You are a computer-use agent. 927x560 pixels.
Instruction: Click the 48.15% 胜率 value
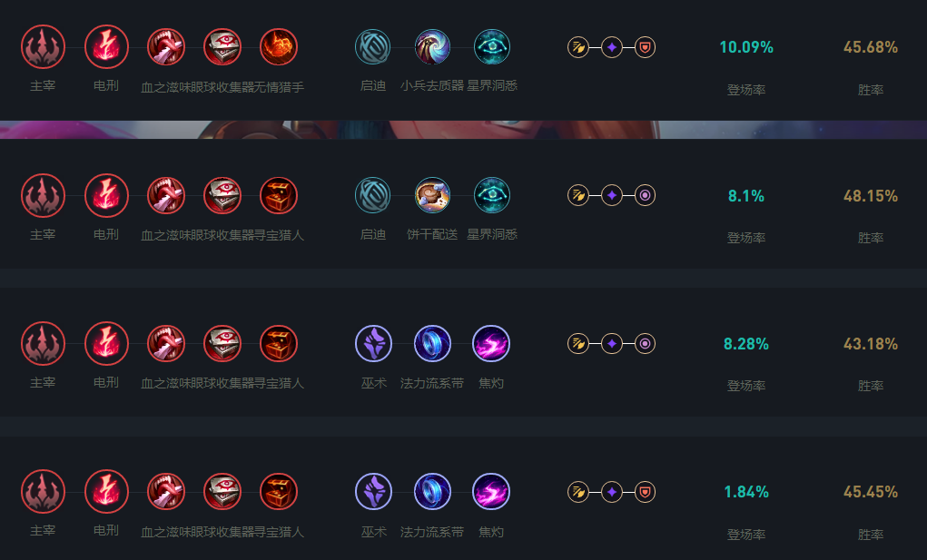pos(870,196)
